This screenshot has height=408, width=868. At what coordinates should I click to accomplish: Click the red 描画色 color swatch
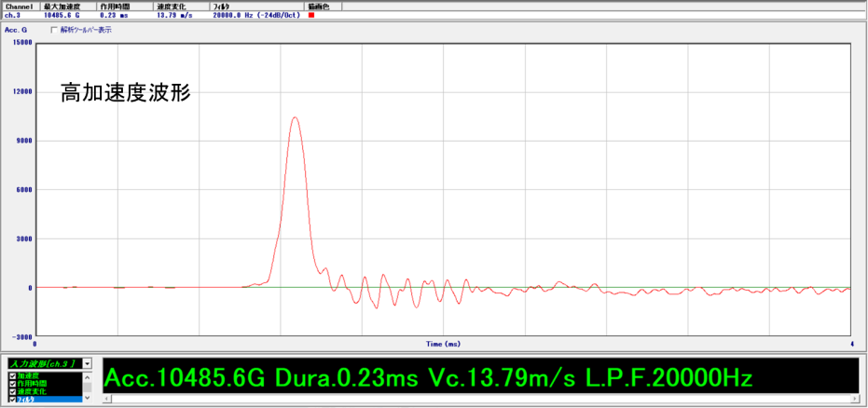pos(310,15)
